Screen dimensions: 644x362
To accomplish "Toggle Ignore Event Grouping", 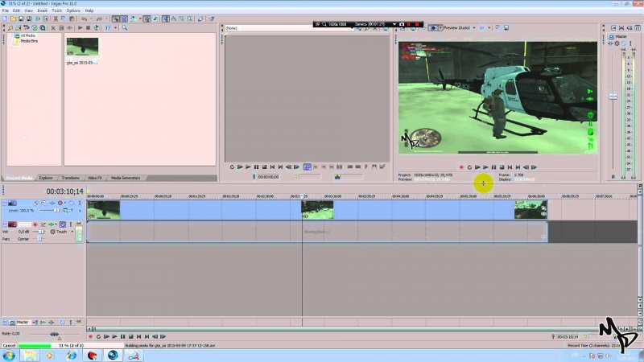I will pyautogui.click(x=155, y=19).
